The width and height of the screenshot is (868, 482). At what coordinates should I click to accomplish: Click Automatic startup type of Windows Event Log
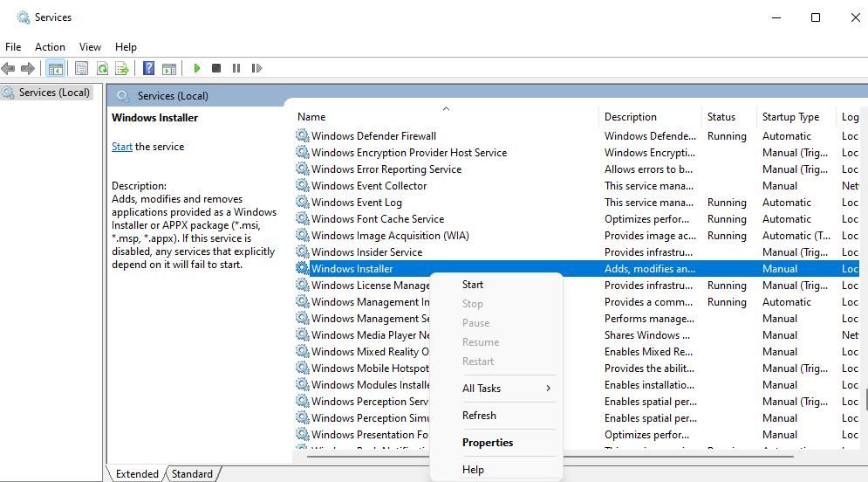tap(787, 203)
